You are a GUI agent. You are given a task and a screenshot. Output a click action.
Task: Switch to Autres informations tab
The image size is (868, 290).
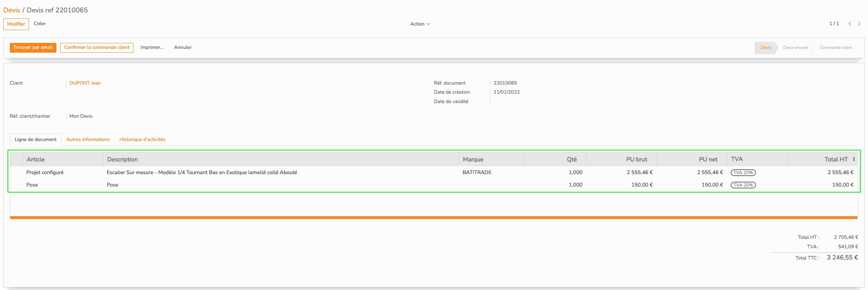88,140
